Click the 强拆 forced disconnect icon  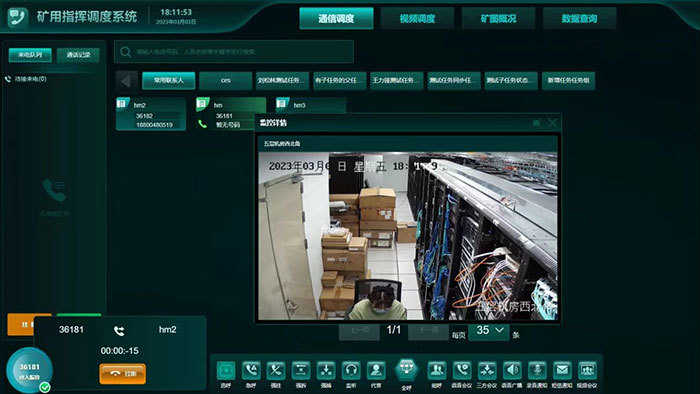301,370
